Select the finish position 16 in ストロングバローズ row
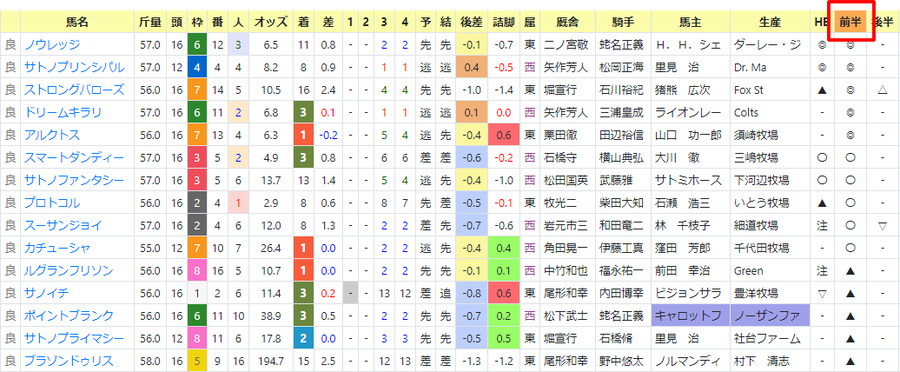The image size is (900, 372). tap(304, 90)
